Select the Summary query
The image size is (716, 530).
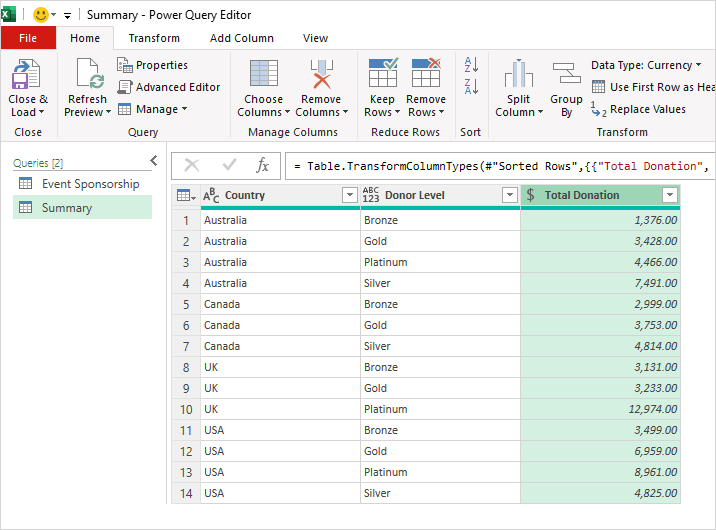[x=82, y=208]
